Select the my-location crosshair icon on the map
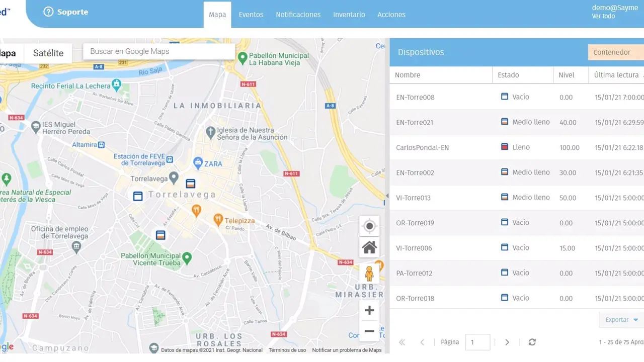This screenshot has width=644, height=362. tap(369, 226)
